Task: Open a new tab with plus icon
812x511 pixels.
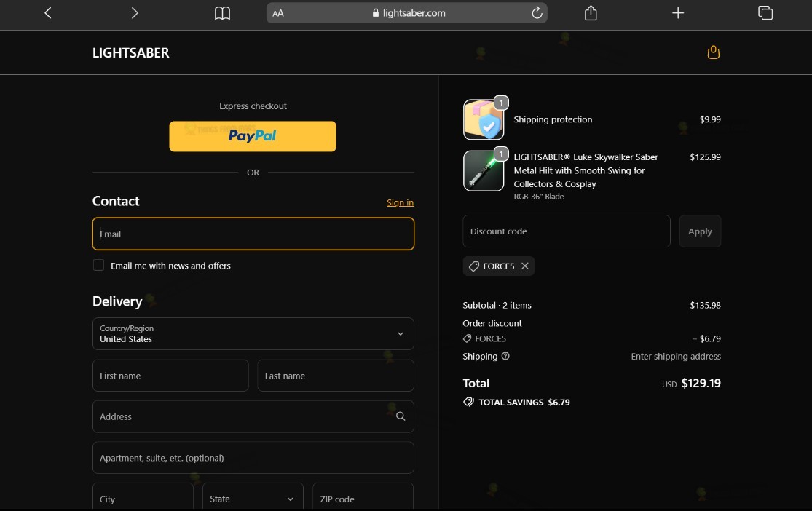Action: pos(678,13)
